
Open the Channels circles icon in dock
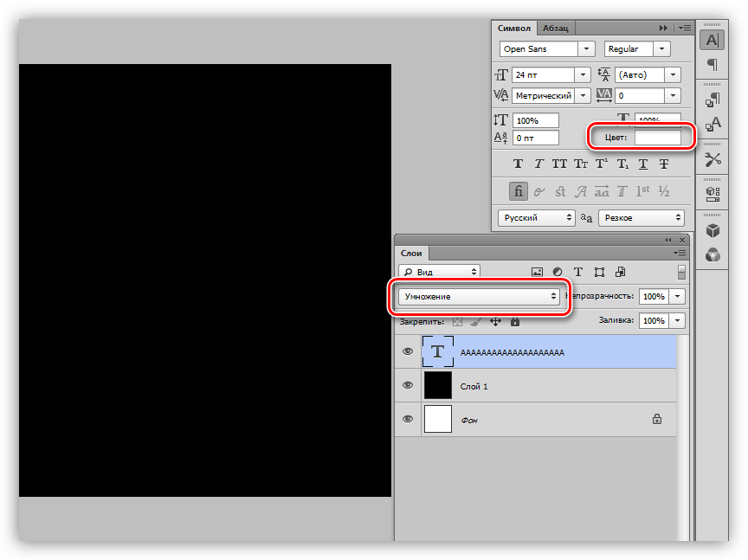713,255
